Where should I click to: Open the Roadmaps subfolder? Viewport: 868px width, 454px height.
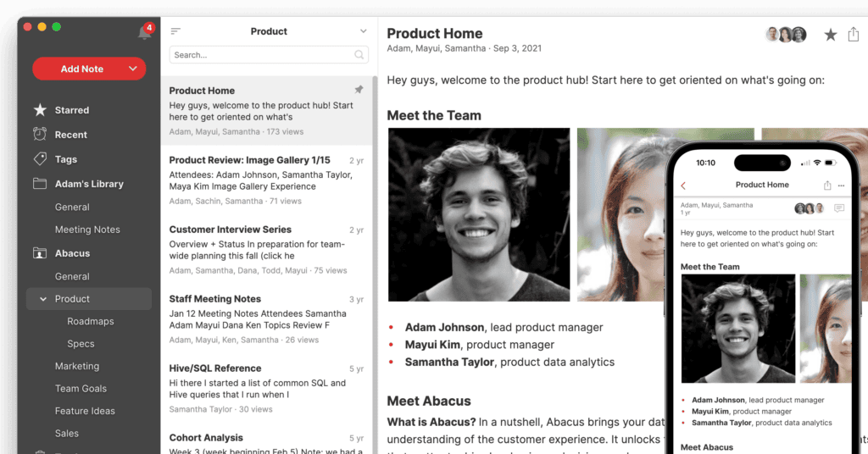90,321
